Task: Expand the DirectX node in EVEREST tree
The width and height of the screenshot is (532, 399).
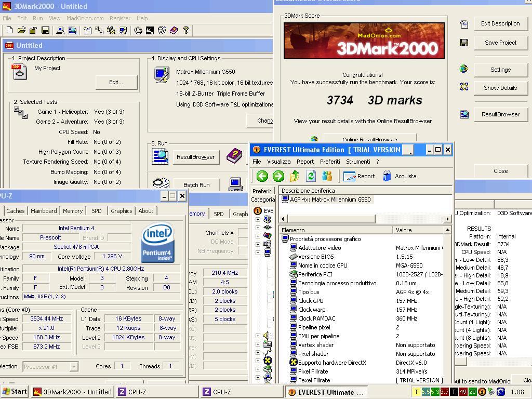Action: click(x=258, y=361)
